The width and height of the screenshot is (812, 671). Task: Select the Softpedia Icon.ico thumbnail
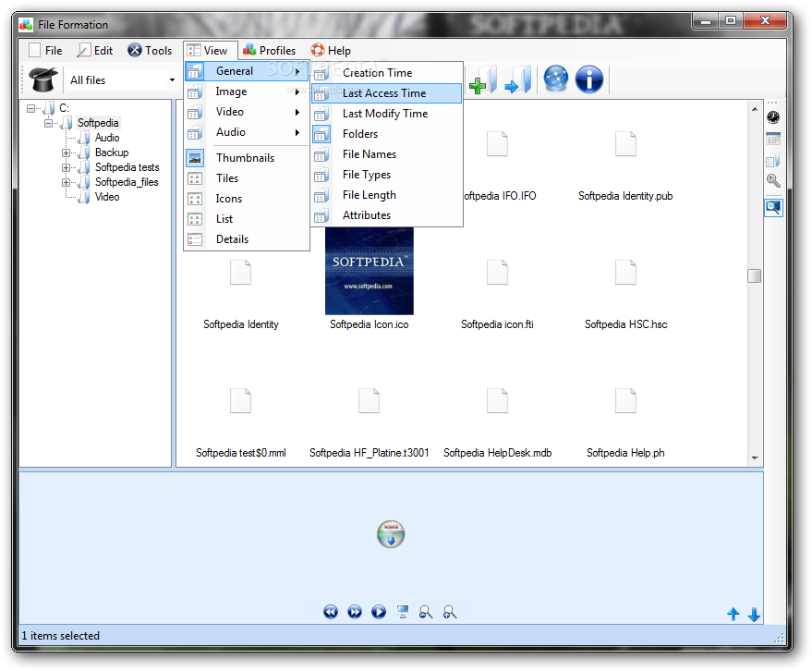tap(370, 271)
